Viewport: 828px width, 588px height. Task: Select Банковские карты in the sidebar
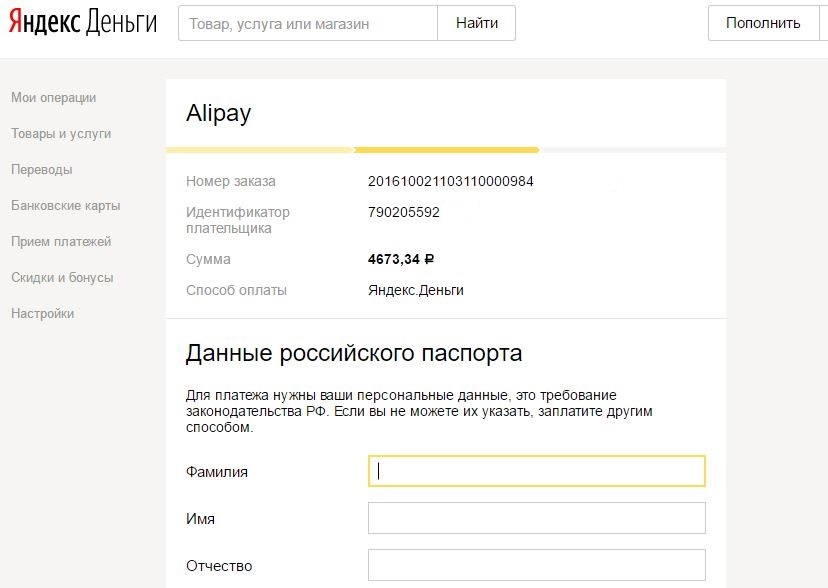coord(66,206)
